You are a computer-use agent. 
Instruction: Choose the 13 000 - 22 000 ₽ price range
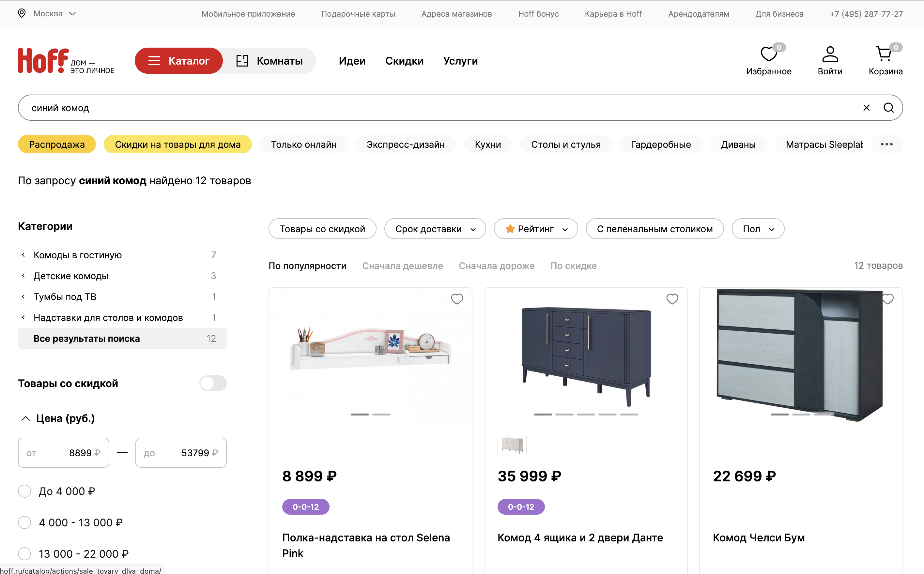pyautogui.click(x=24, y=553)
